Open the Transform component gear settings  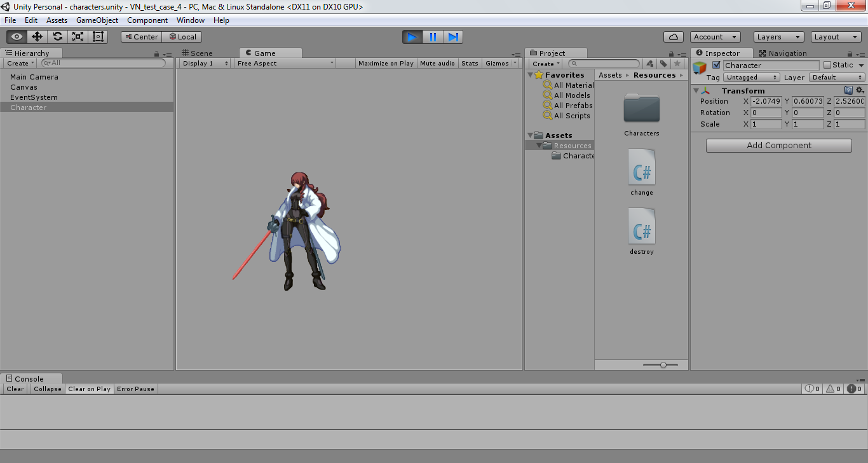pyautogui.click(x=860, y=90)
